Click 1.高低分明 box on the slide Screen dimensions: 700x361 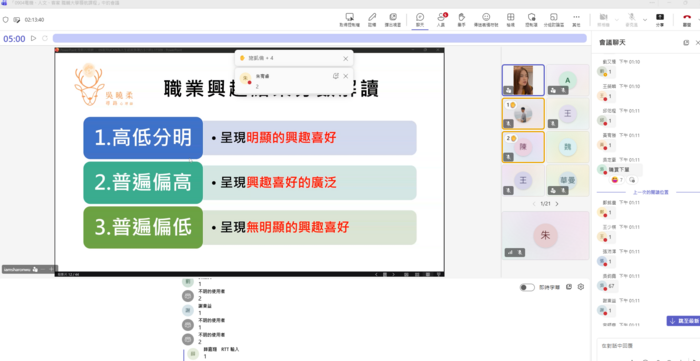coord(143,138)
